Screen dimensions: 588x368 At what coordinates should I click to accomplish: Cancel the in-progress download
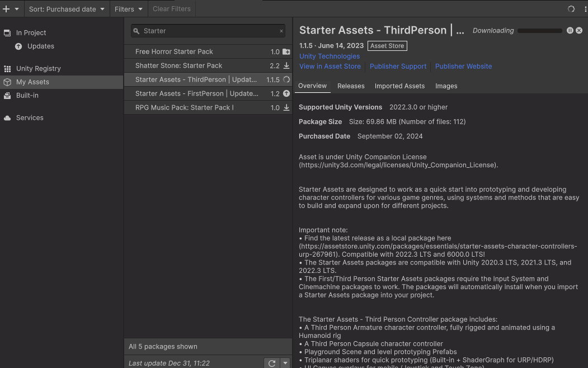(x=579, y=31)
